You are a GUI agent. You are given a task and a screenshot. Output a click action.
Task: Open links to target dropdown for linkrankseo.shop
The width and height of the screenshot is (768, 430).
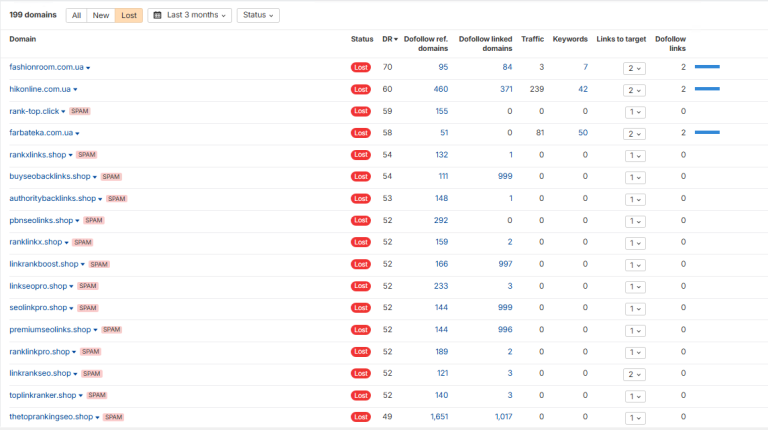(x=634, y=374)
